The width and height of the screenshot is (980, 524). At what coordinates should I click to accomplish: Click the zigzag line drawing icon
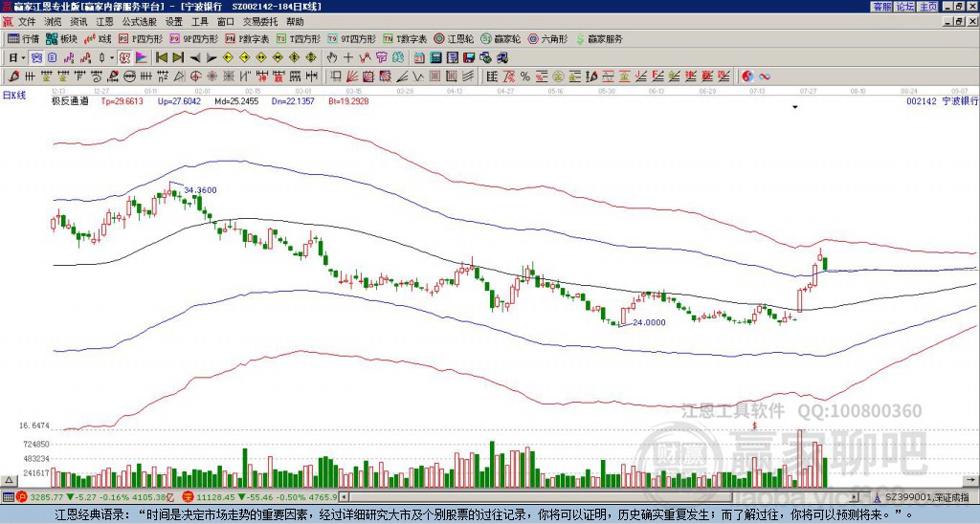click(x=417, y=76)
